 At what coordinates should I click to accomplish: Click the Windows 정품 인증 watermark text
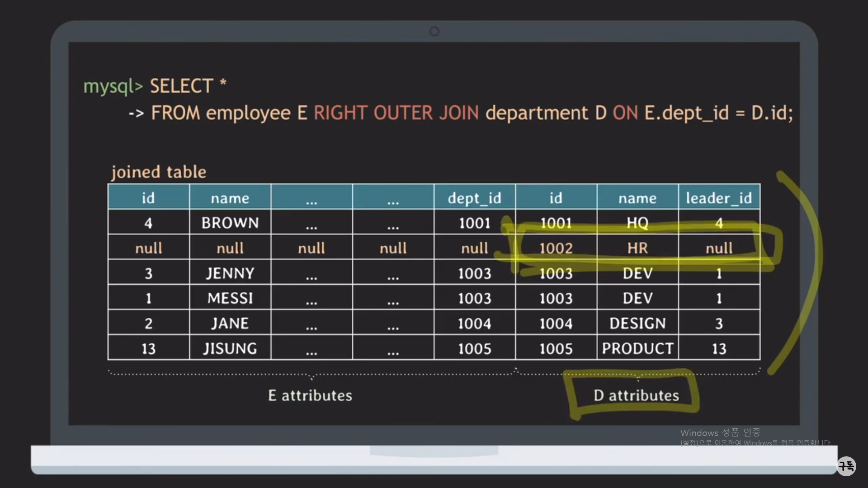tap(720, 432)
